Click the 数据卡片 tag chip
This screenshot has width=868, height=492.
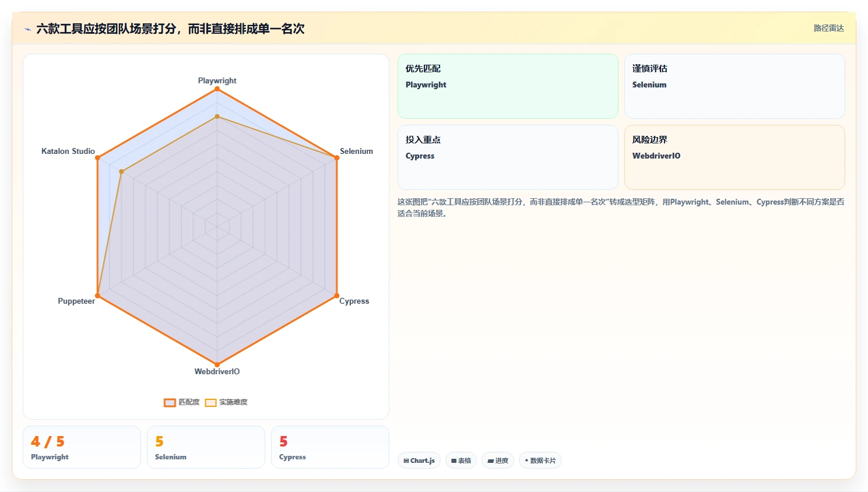[x=540, y=461]
